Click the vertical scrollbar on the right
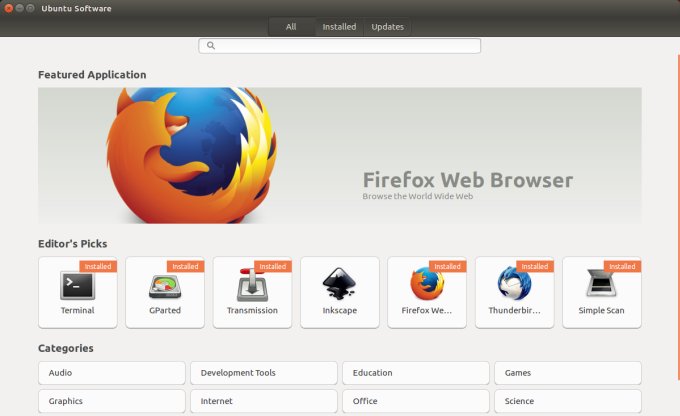 pyautogui.click(x=678, y=217)
